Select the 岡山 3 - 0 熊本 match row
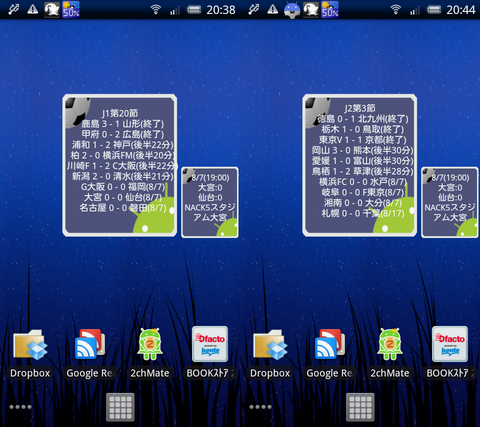480x427 pixels. pos(362,150)
